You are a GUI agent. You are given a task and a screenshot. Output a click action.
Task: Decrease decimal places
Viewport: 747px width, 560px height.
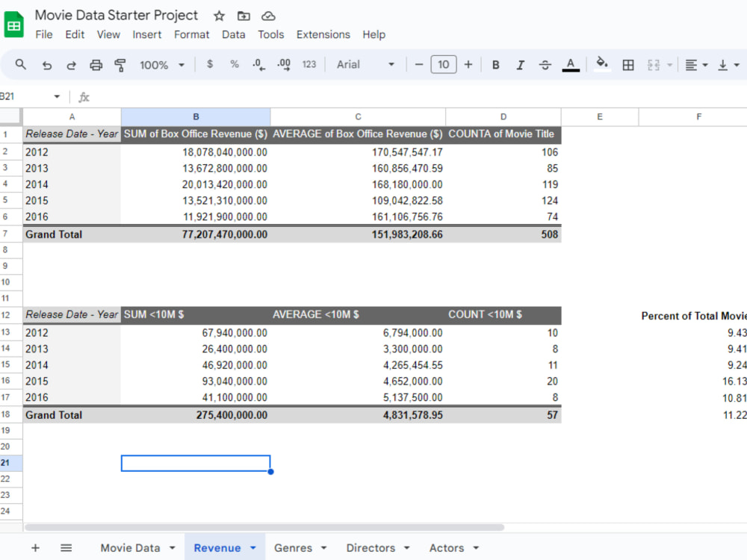258,65
